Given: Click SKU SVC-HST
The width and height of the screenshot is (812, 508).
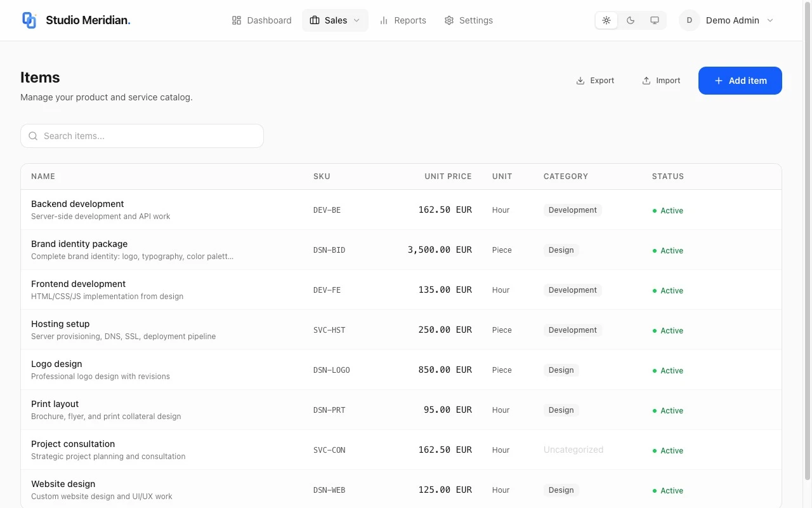Looking at the screenshot, I should [329, 330].
